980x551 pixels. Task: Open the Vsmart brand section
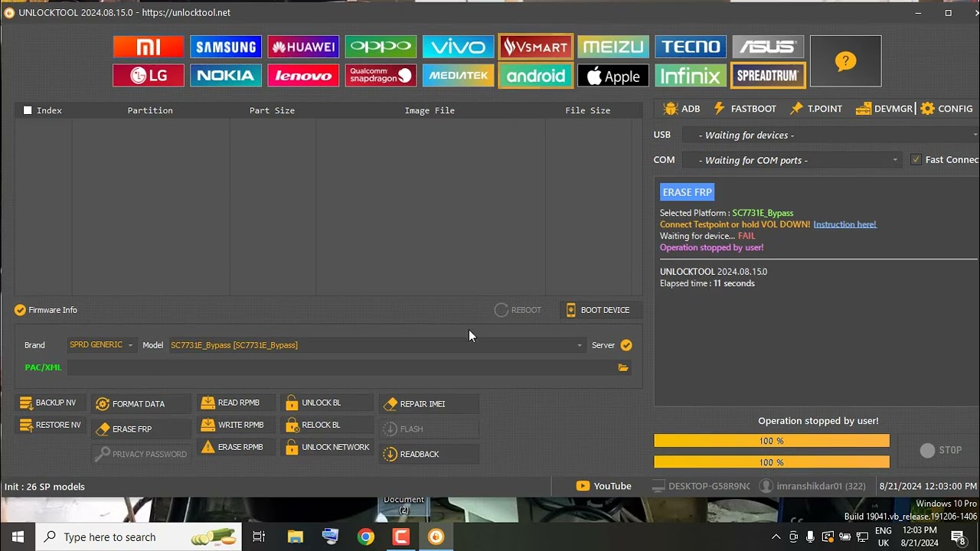(x=535, y=47)
